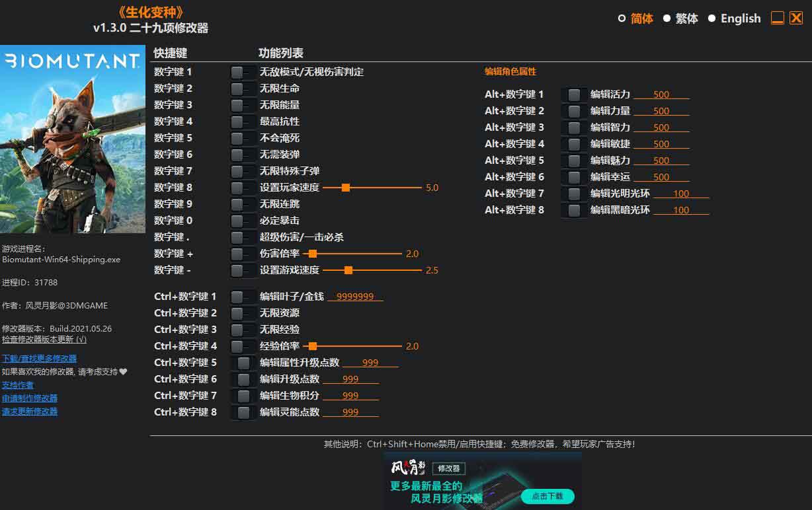
Task: Open 下载/查找更多修改器 link
Action: pyautogui.click(x=40, y=358)
